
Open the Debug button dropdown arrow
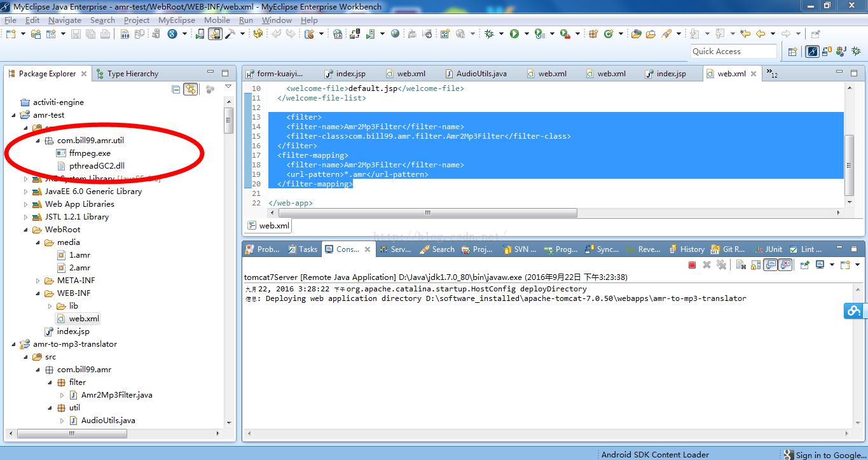coord(500,34)
